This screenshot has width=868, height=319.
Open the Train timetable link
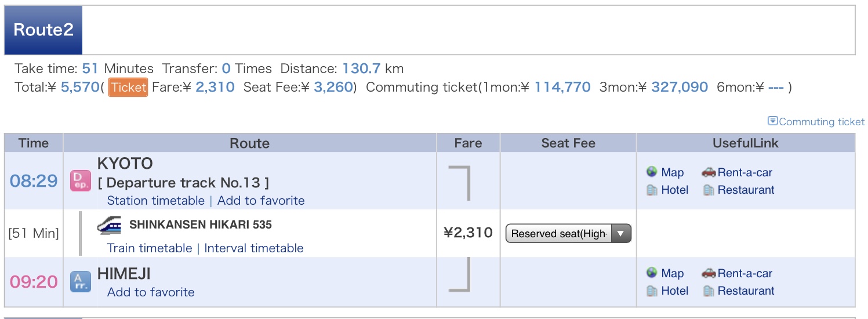150,248
